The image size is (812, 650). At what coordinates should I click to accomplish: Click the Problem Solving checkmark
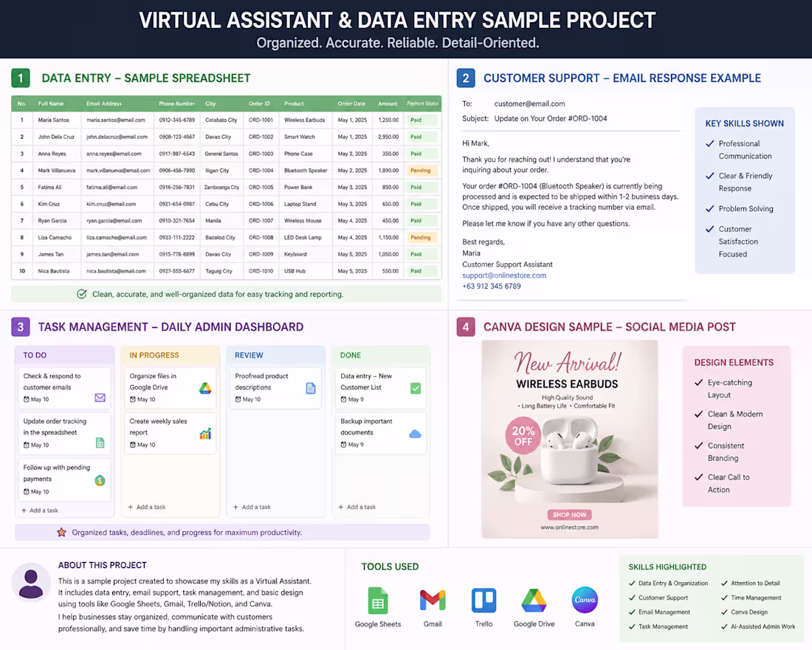pos(710,208)
